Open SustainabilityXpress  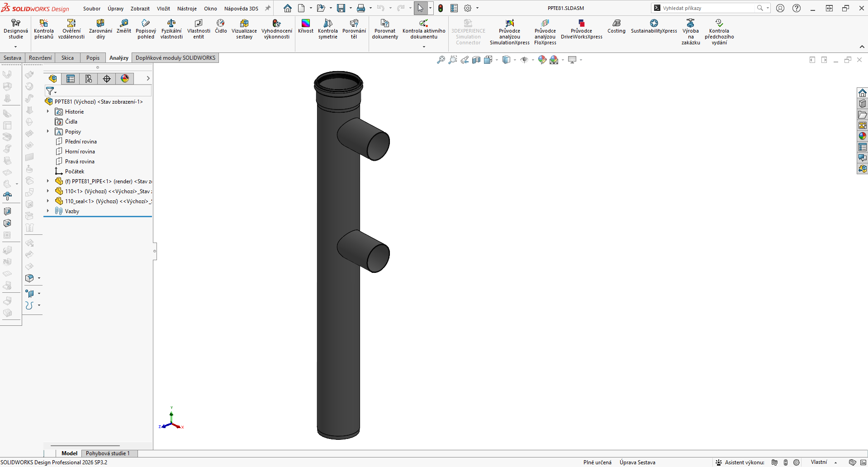pos(654,26)
